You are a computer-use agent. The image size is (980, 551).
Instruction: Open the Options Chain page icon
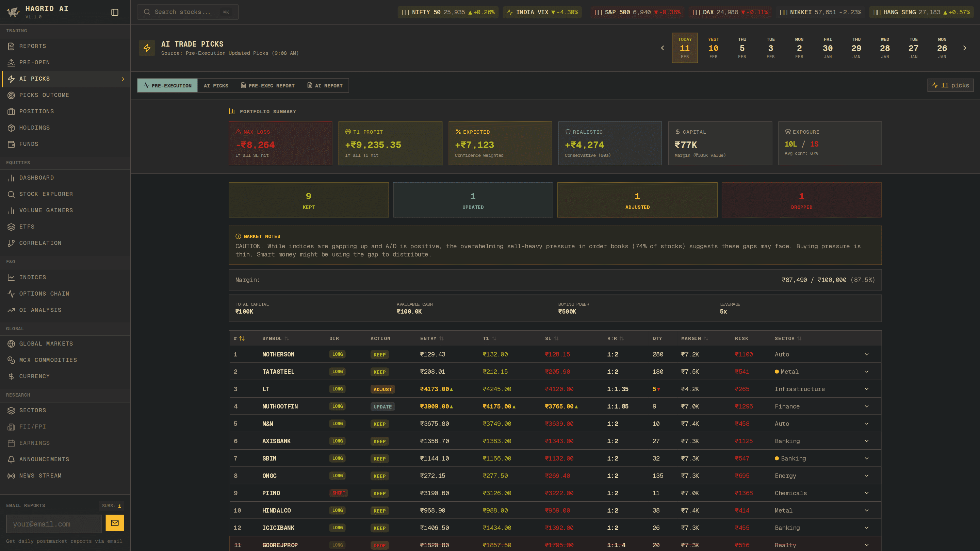click(x=12, y=294)
